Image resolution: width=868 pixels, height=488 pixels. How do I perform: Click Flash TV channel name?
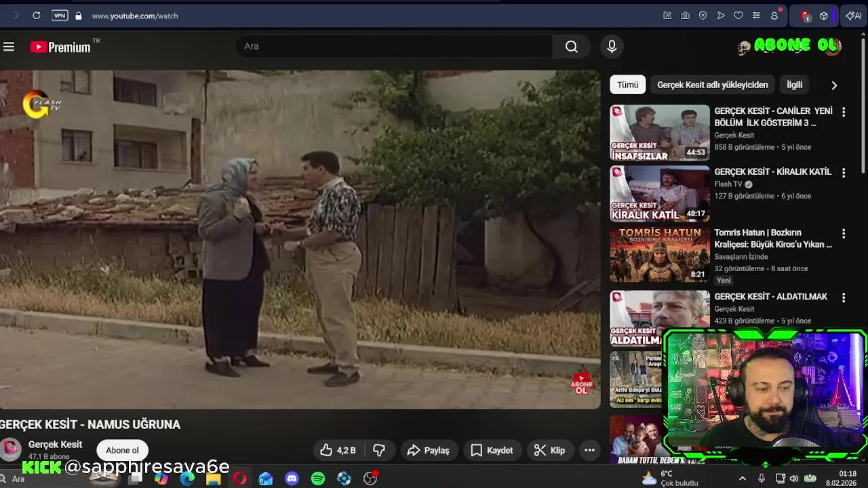[x=728, y=184]
